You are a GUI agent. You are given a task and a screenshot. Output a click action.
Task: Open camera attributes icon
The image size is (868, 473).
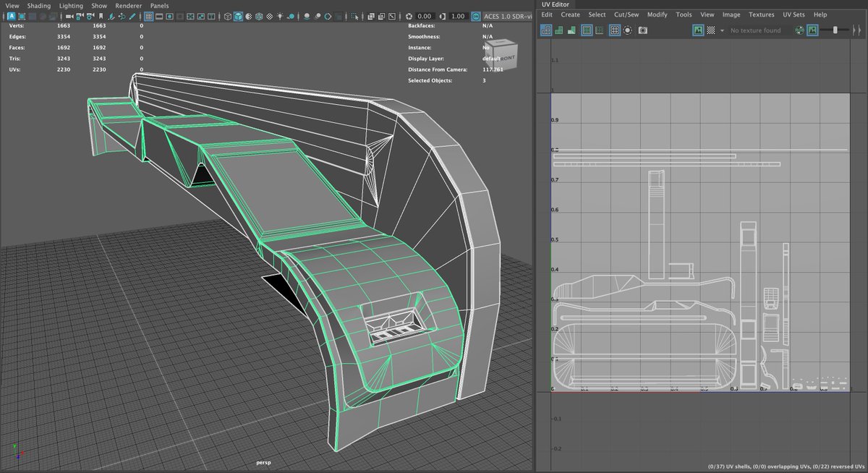click(90, 16)
